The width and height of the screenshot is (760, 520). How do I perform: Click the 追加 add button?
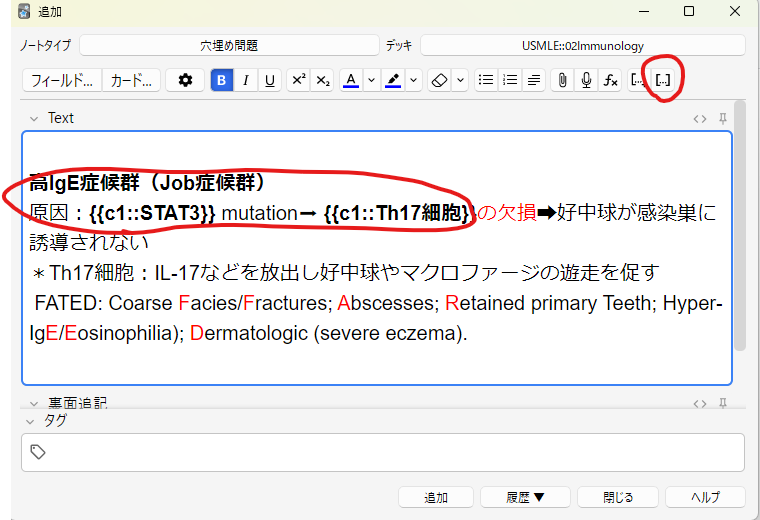[436, 498]
